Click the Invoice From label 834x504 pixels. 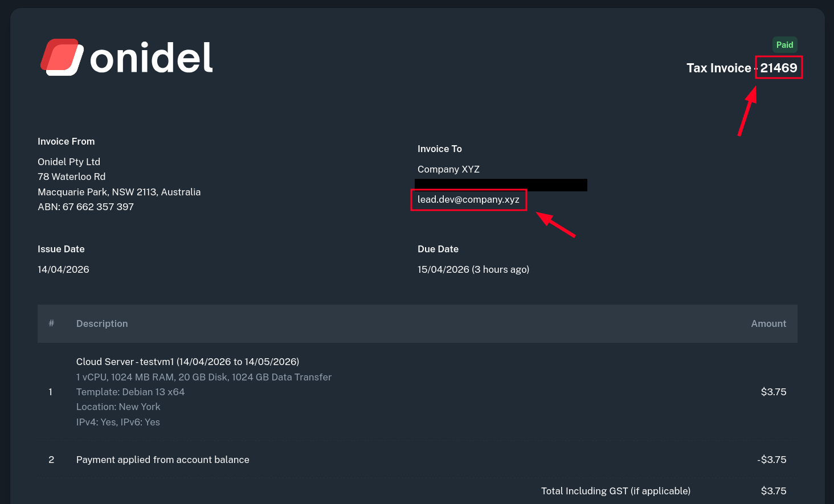[66, 142]
